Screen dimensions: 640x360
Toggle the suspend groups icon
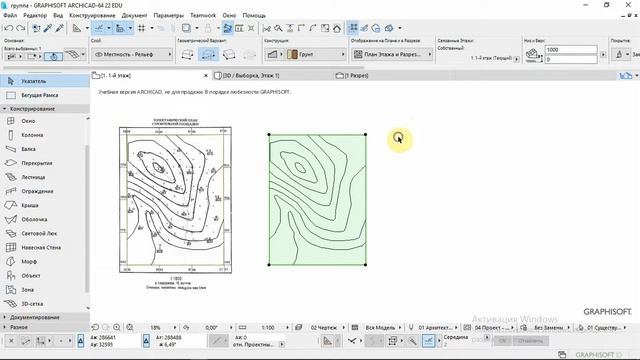tap(228, 28)
